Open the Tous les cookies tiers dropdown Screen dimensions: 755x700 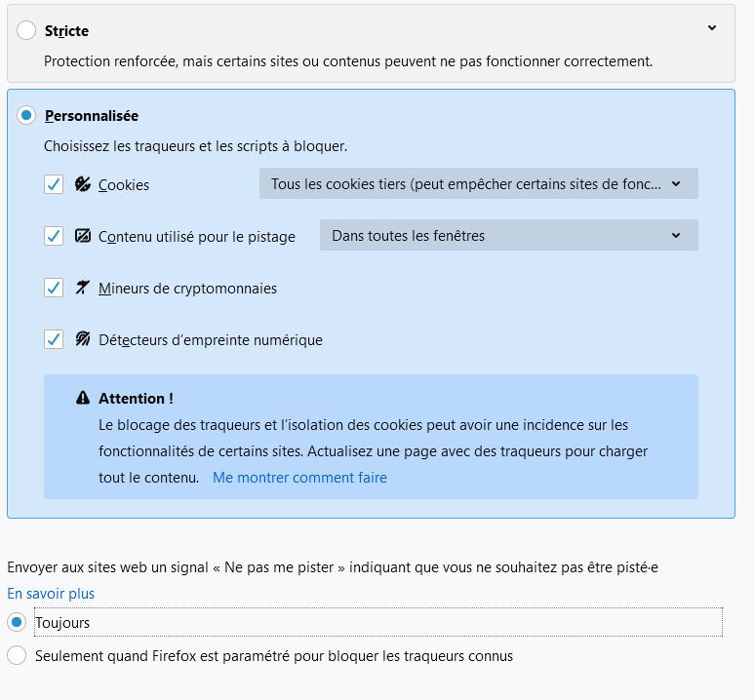coord(478,184)
